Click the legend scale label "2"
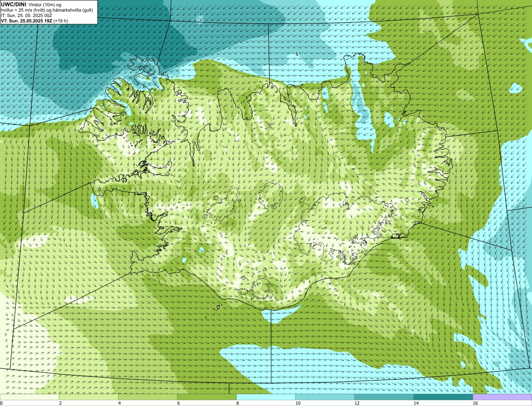 (x=60, y=403)
